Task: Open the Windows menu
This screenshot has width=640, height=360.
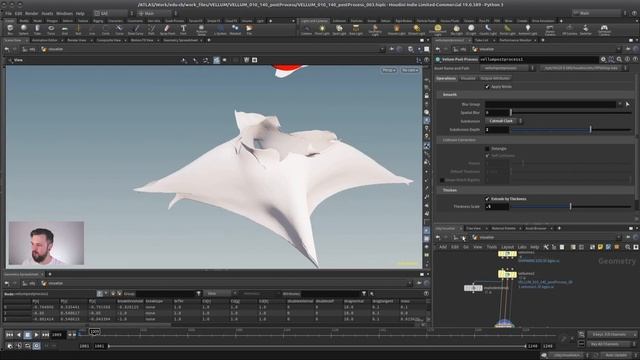Action: 64,13
